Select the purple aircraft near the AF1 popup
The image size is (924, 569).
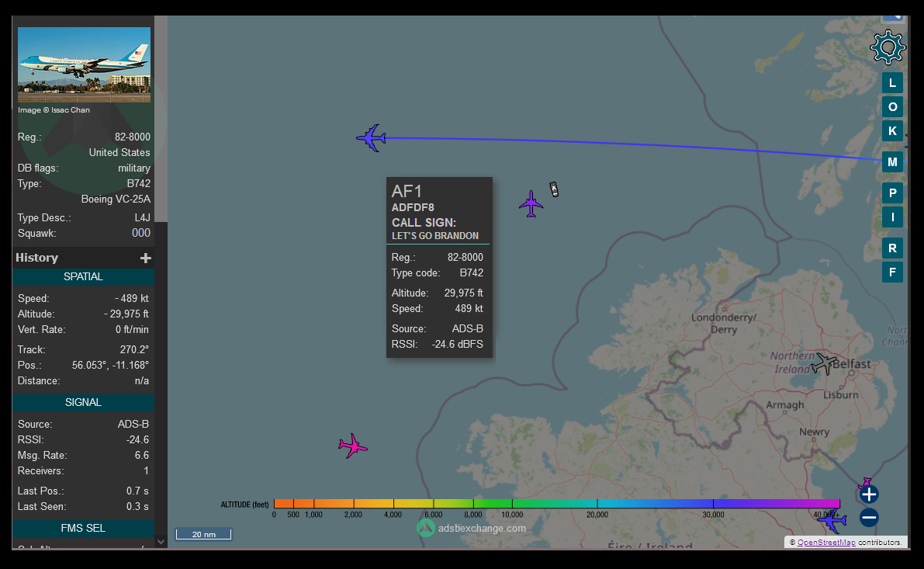[x=531, y=204]
